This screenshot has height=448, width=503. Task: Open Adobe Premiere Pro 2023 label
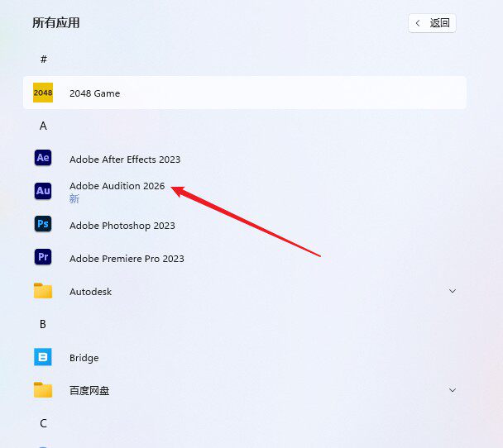pos(127,259)
